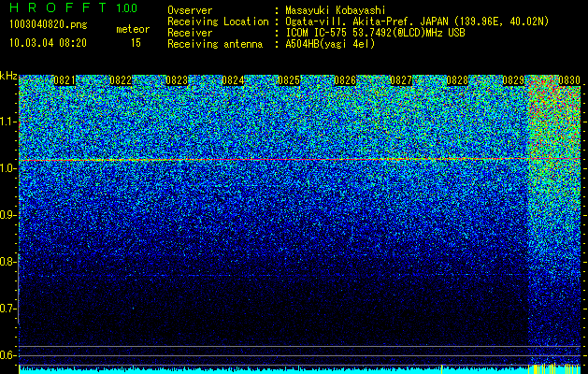Click the 0824 time marker
The image size is (588, 374).
pyautogui.click(x=233, y=80)
